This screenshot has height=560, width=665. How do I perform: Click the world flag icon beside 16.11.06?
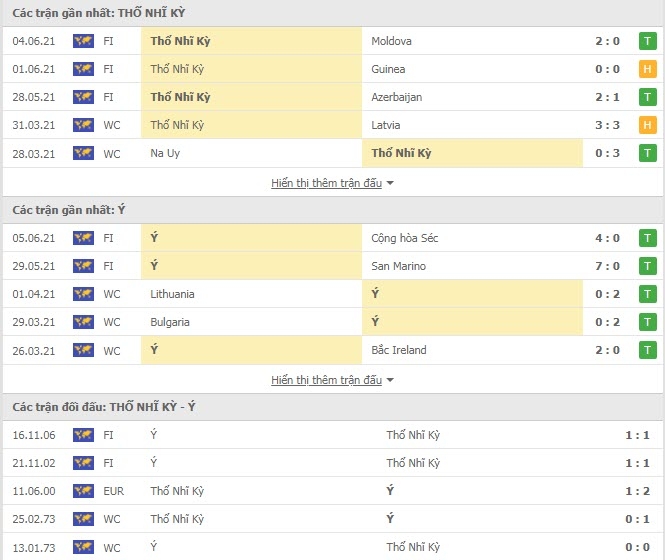click(x=83, y=435)
